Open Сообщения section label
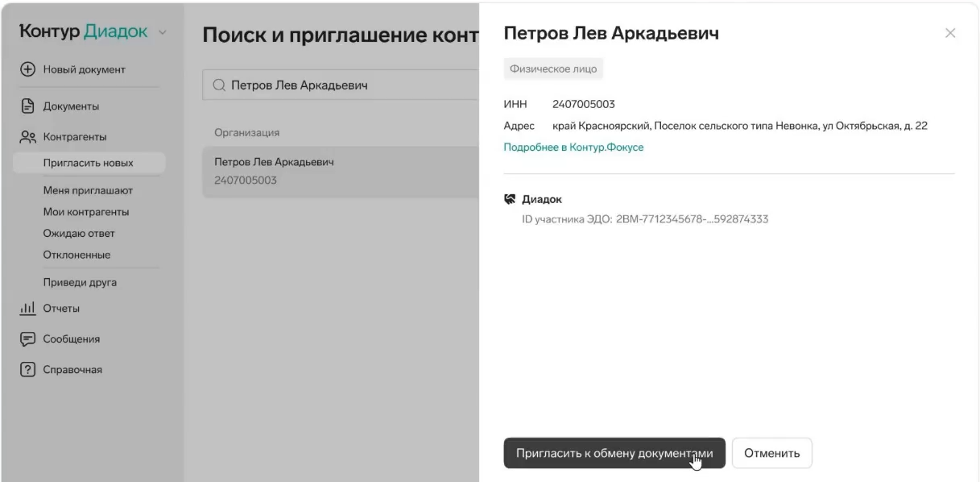Screen dimensions: 980x482 pos(72,339)
